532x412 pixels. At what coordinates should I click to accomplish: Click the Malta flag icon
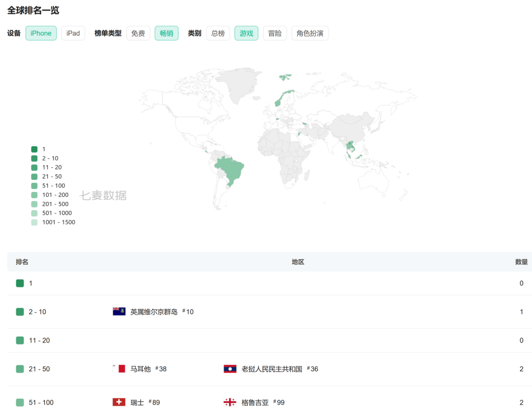click(x=119, y=369)
